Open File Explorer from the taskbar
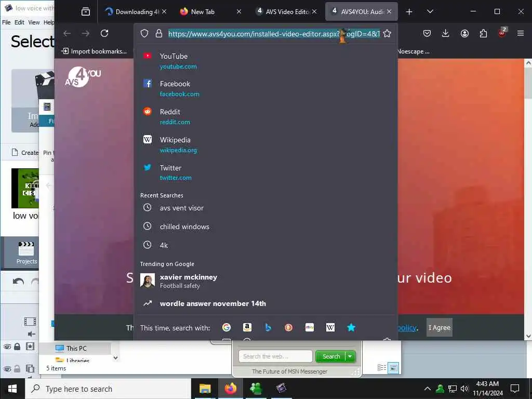Image resolution: width=532 pixels, height=399 pixels. 205,389
